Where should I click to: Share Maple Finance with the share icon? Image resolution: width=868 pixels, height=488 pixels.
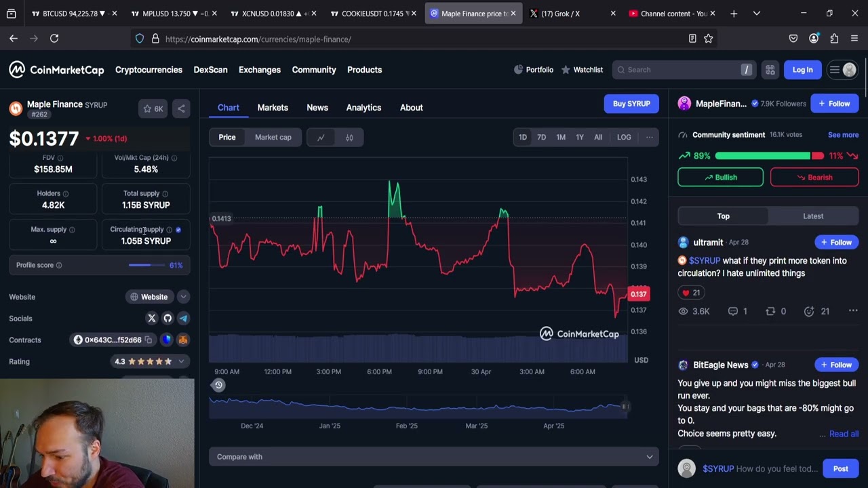(181, 108)
